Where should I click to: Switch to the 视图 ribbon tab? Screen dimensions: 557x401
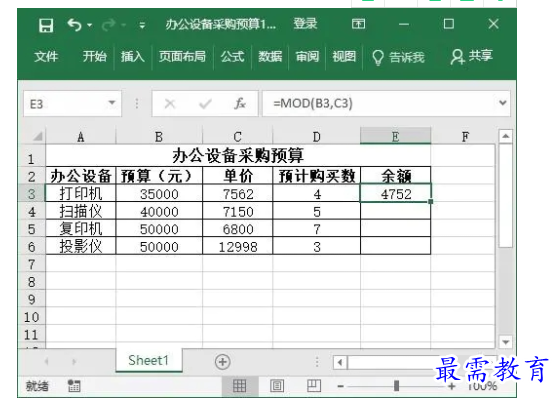344,56
